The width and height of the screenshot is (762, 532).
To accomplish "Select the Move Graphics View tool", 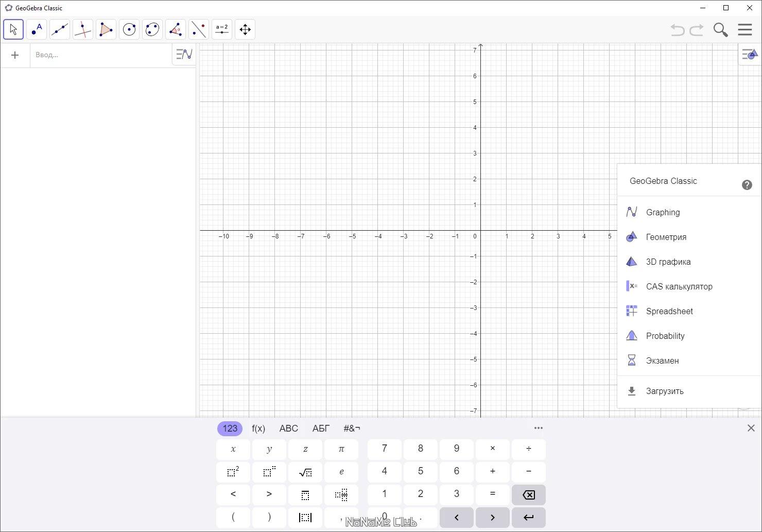I will pyautogui.click(x=245, y=29).
